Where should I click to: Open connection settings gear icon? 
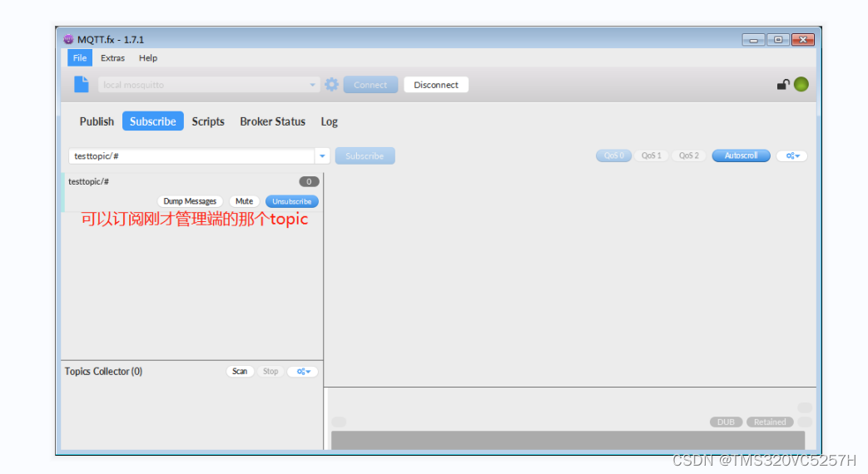tap(331, 85)
